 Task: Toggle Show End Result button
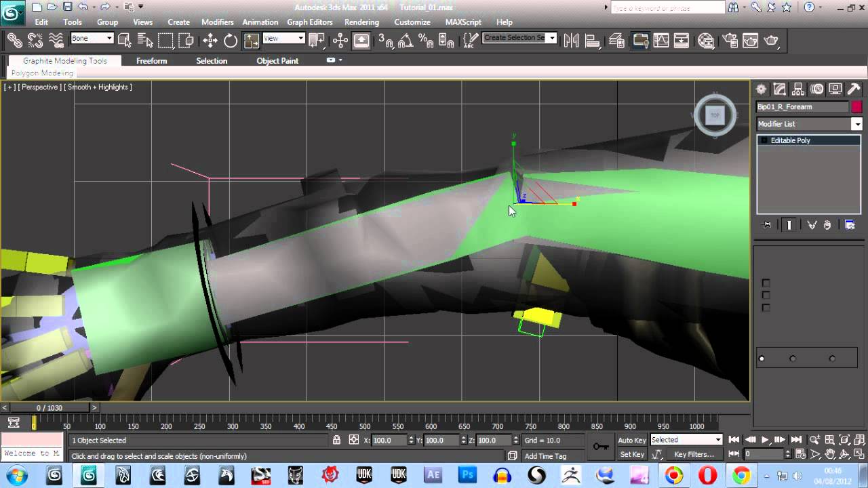point(789,225)
